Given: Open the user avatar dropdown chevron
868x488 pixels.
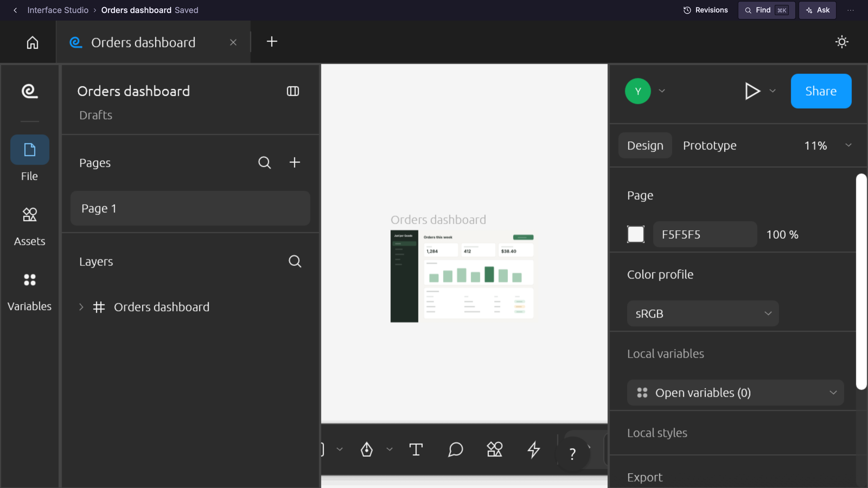Looking at the screenshot, I should pos(662,91).
